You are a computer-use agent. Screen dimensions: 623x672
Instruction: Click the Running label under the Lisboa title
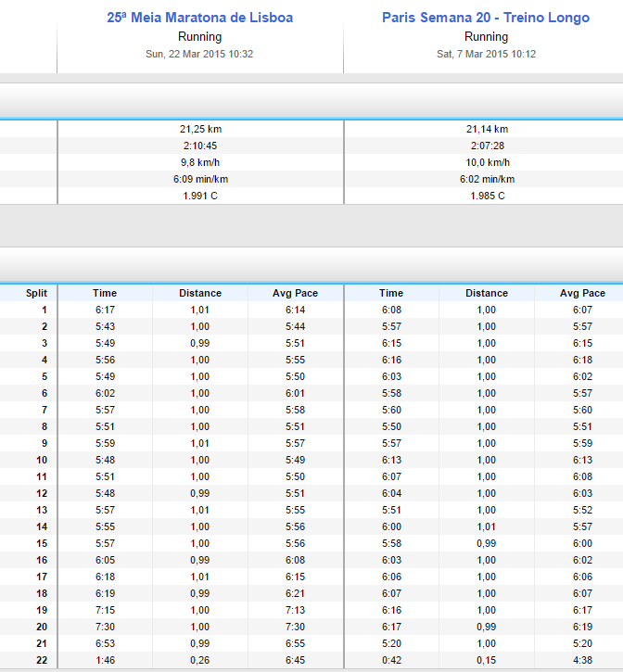point(200,37)
